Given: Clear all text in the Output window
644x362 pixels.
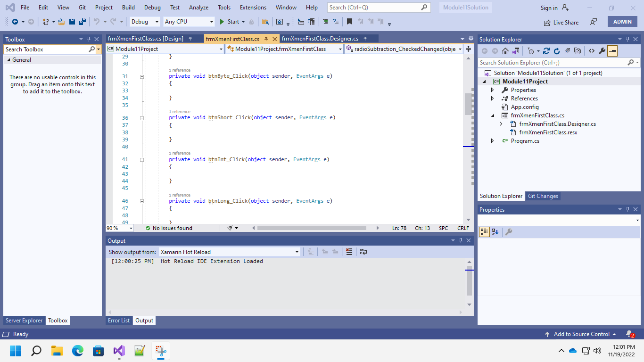Looking at the screenshot, I should click(349, 252).
